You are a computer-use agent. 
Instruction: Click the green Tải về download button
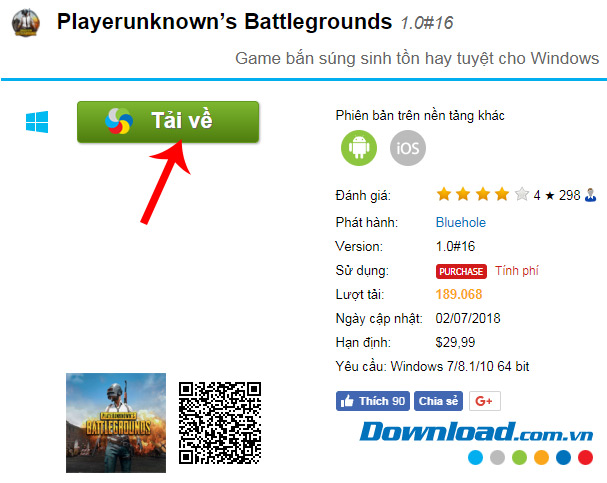tap(168, 122)
